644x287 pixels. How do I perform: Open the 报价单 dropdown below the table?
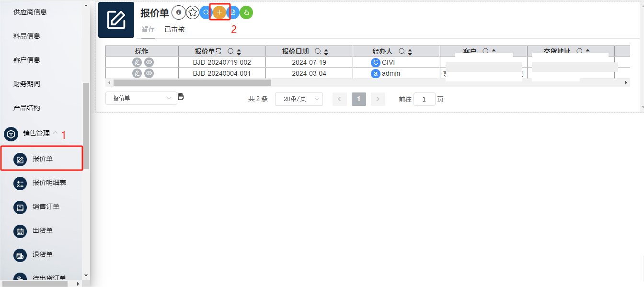coord(141,98)
